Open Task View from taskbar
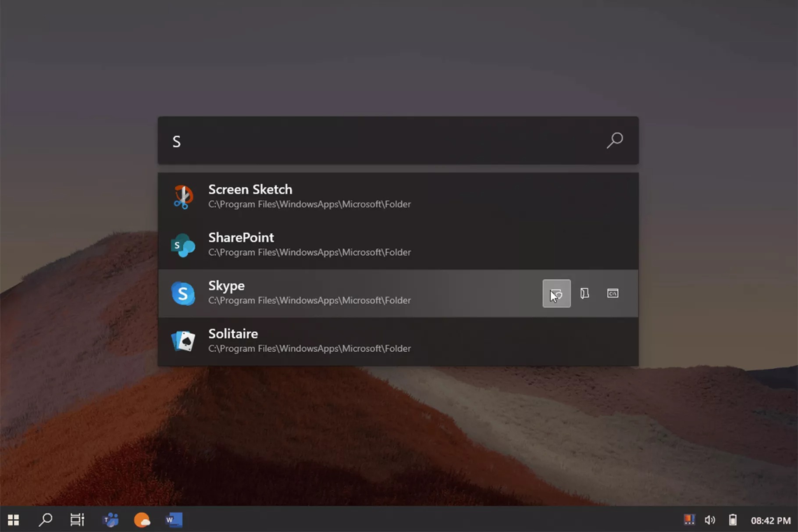Screen dimensions: 798x532 point(77,520)
